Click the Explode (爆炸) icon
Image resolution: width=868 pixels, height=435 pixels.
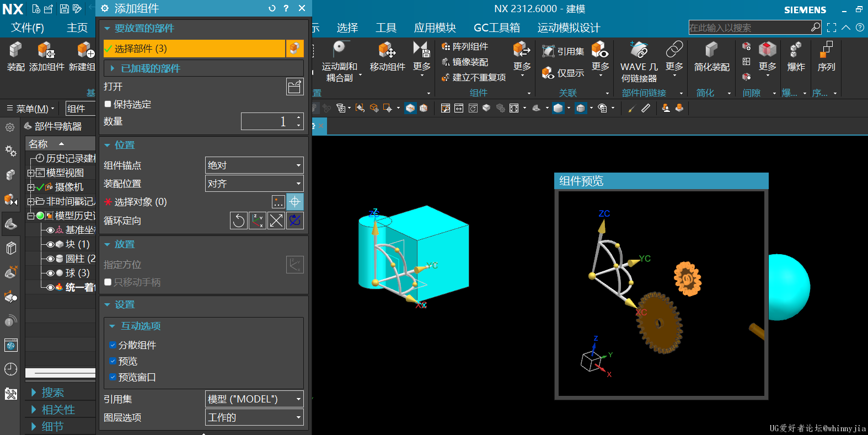pos(796,50)
